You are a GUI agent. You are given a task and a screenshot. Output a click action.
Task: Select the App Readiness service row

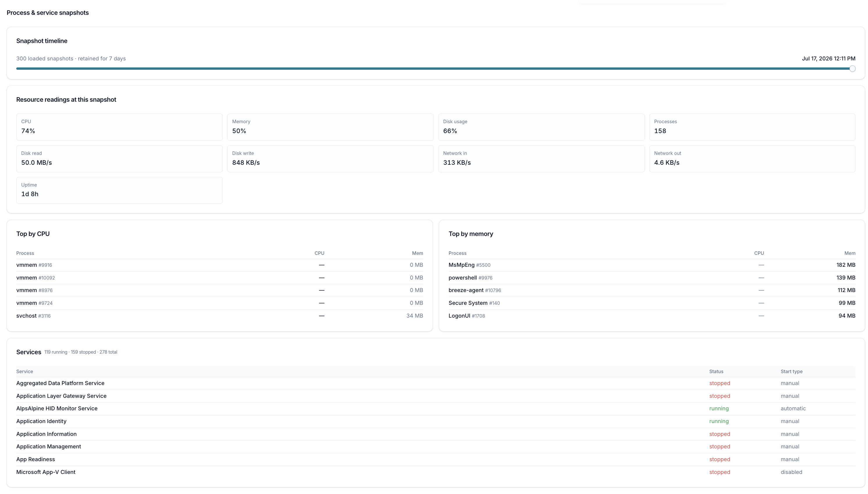436,459
